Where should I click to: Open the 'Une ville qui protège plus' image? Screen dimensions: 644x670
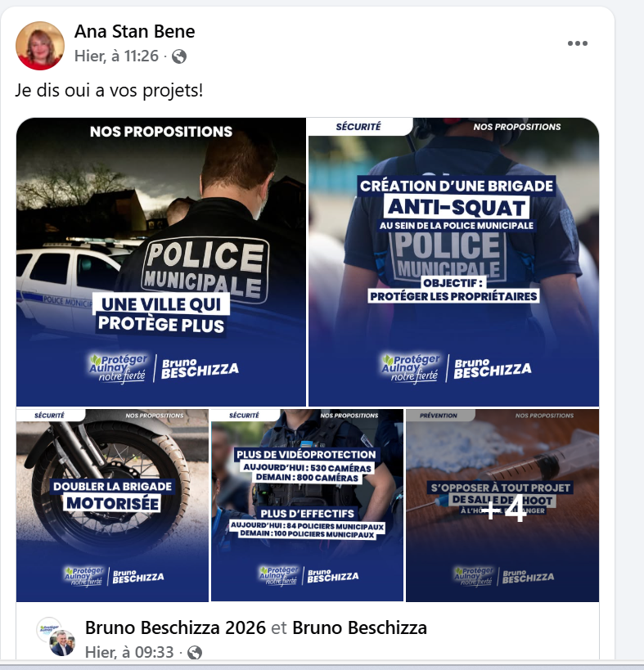pyautogui.click(x=161, y=262)
